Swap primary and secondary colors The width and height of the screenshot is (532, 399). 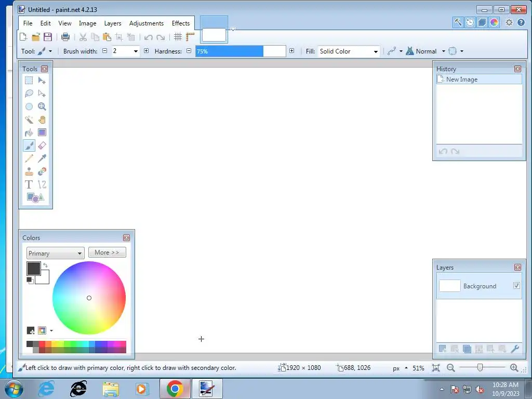[46, 265]
